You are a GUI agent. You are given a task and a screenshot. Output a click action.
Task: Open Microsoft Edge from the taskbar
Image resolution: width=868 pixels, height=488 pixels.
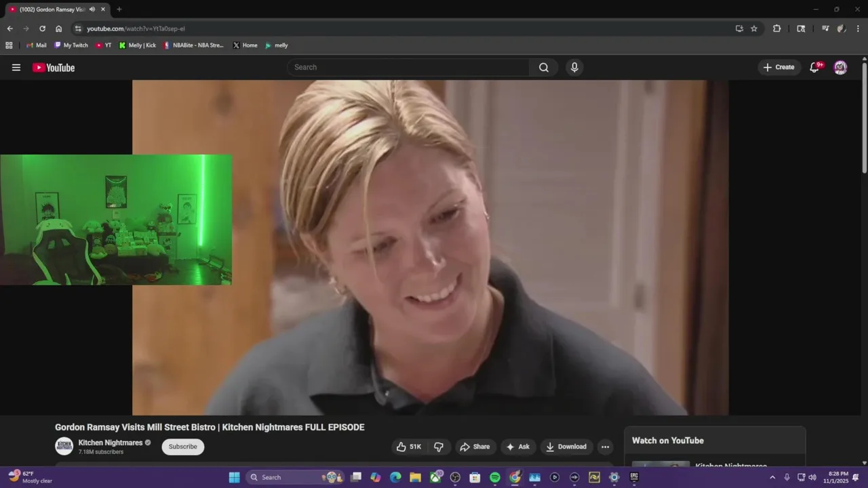(395, 477)
